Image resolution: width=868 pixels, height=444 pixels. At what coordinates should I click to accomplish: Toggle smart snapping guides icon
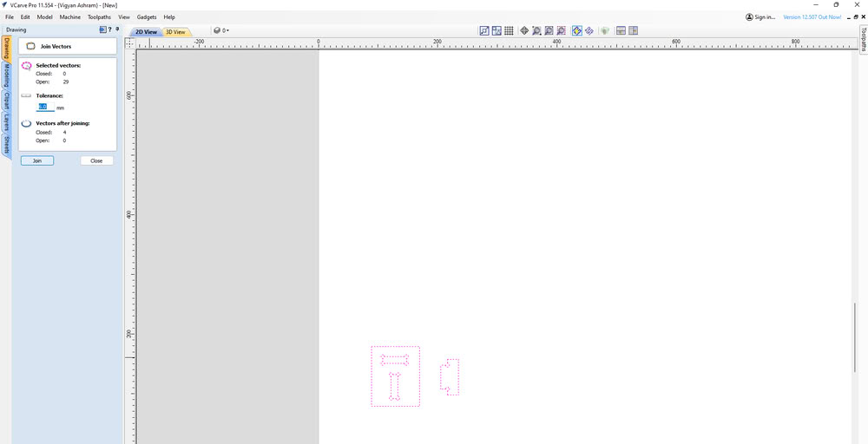tap(496, 31)
